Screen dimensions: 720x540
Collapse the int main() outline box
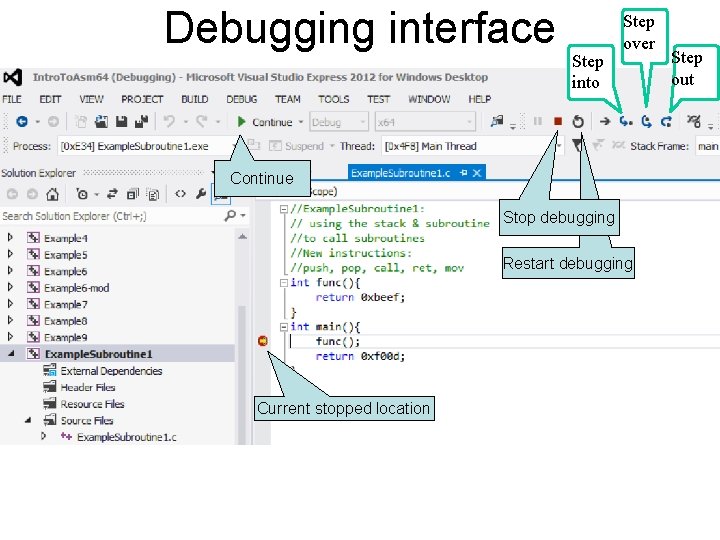pos(284,327)
